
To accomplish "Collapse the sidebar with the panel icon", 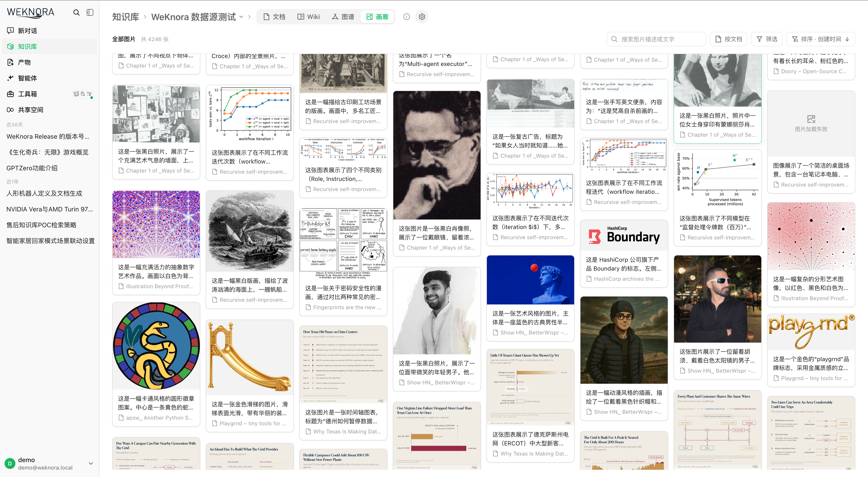I will 90,12.
